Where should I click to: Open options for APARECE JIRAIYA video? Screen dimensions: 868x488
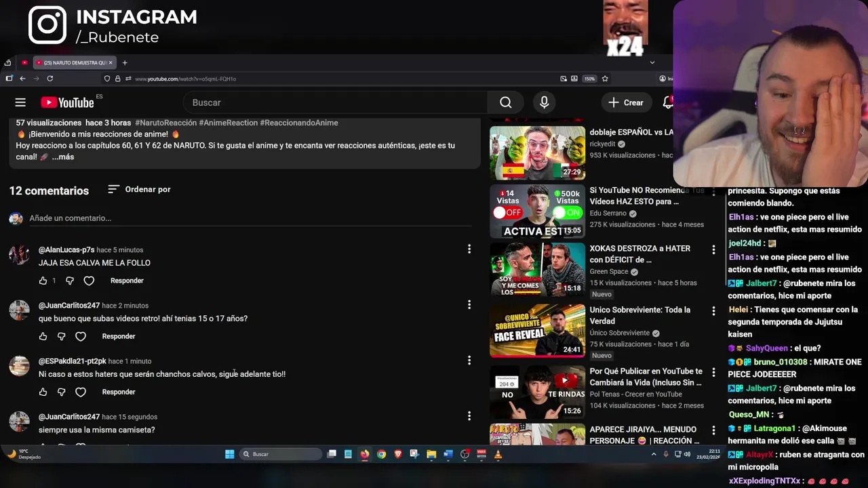pyautogui.click(x=713, y=430)
